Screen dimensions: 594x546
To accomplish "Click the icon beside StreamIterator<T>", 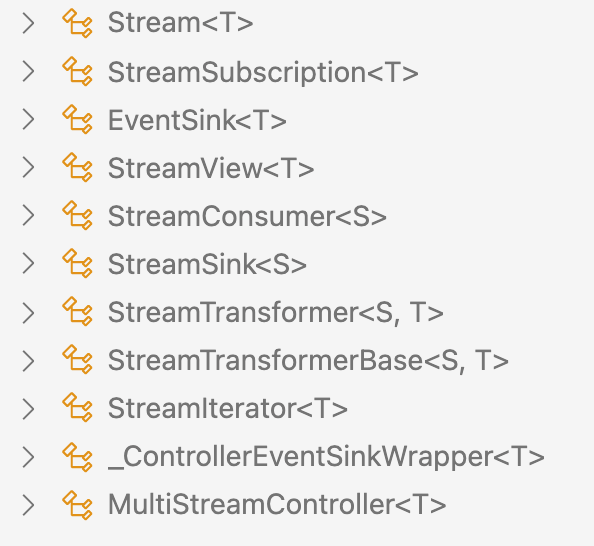I will click(x=77, y=408).
